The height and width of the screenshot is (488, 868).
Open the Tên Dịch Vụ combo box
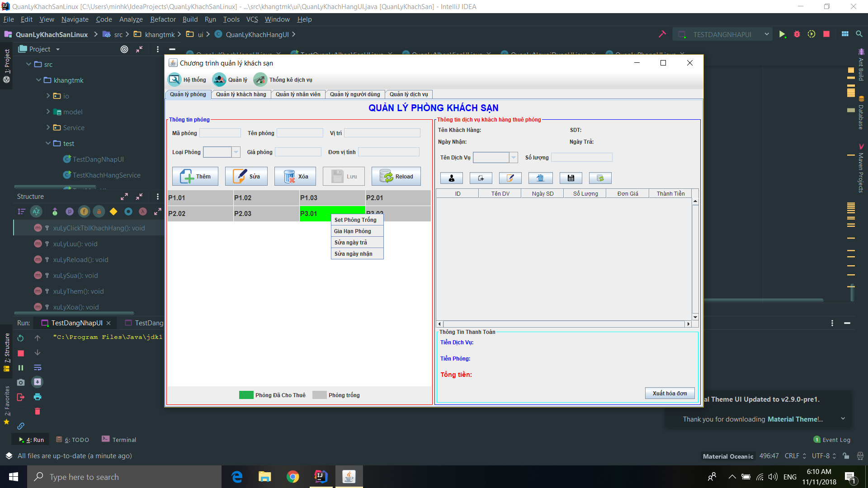513,157
